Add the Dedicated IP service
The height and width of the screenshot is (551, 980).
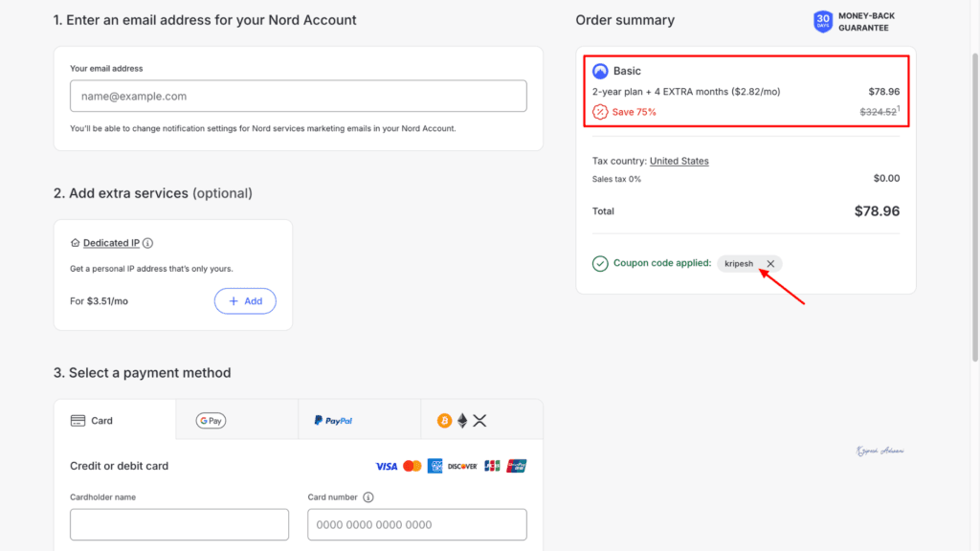click(245, 301)
